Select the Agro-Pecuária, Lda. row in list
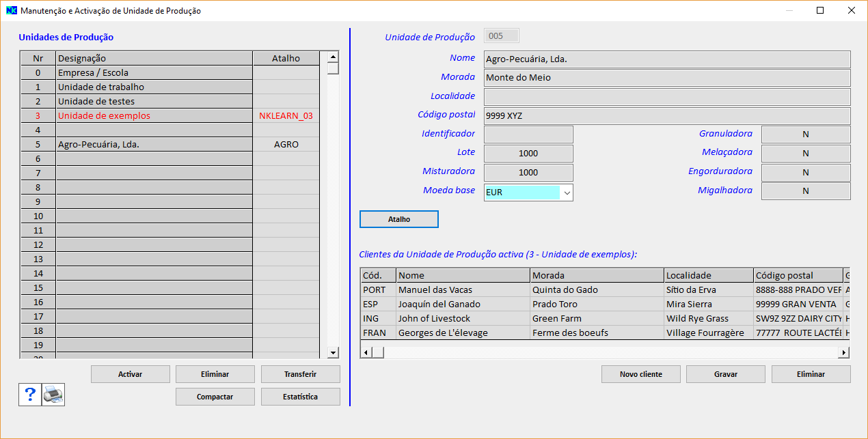The width and height of the screenshot is (868, 439). (154, 144)
